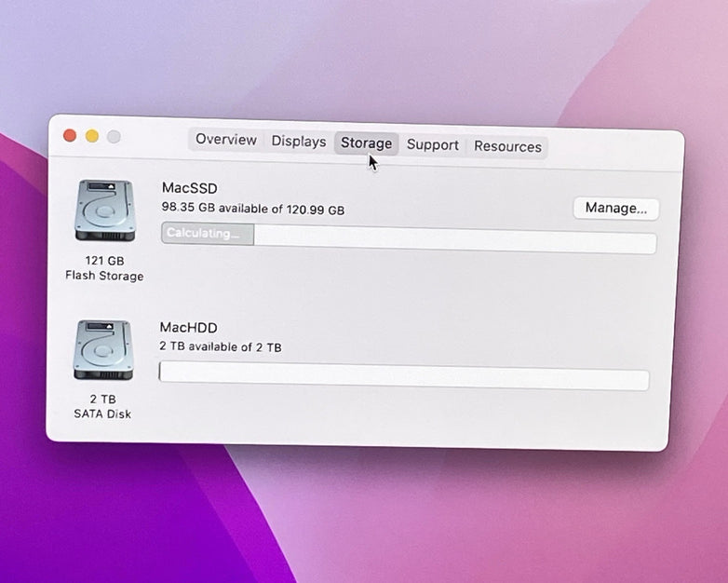The height and width of the screenshot is (583, 728).
Task: Click the MacHDD storage usage bar
Action: point(403,374)
